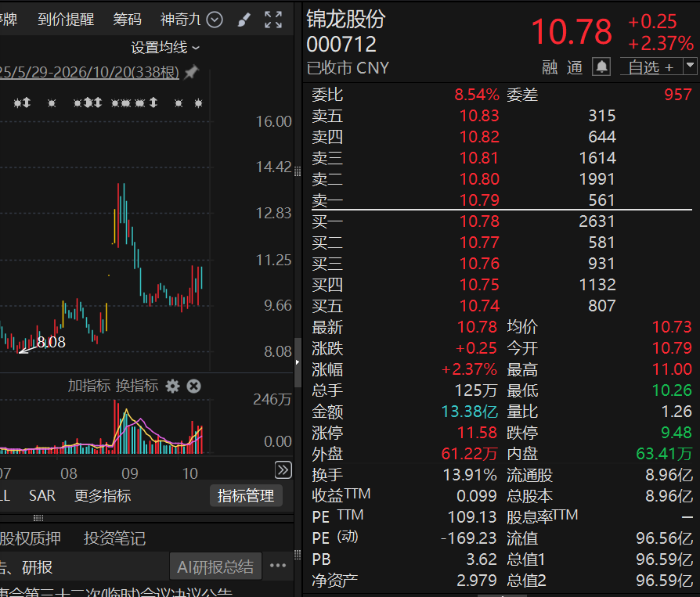700x597 pixels.
Task: Click the 融 margin trading tag
Action: pos(550,68)
